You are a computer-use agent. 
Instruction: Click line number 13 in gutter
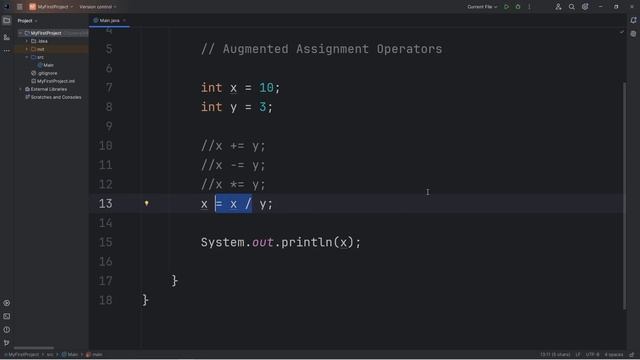coord(105,203)
